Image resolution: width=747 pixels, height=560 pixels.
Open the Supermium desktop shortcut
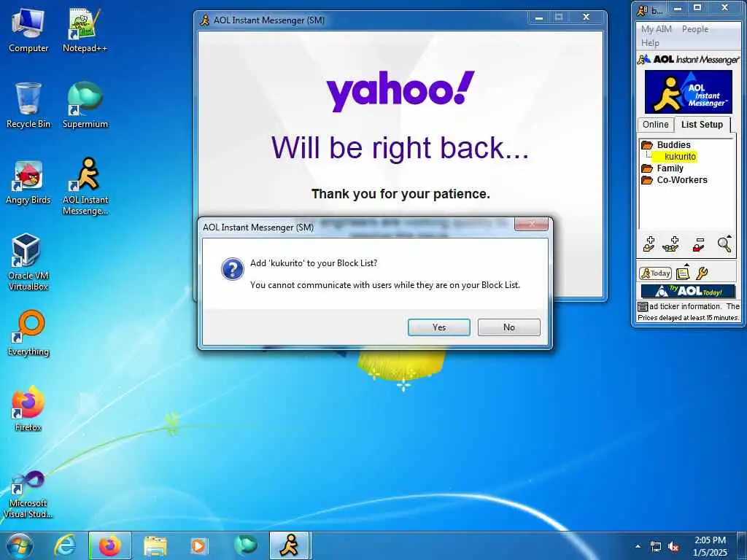pyautogui.click(x=85, y=105)
